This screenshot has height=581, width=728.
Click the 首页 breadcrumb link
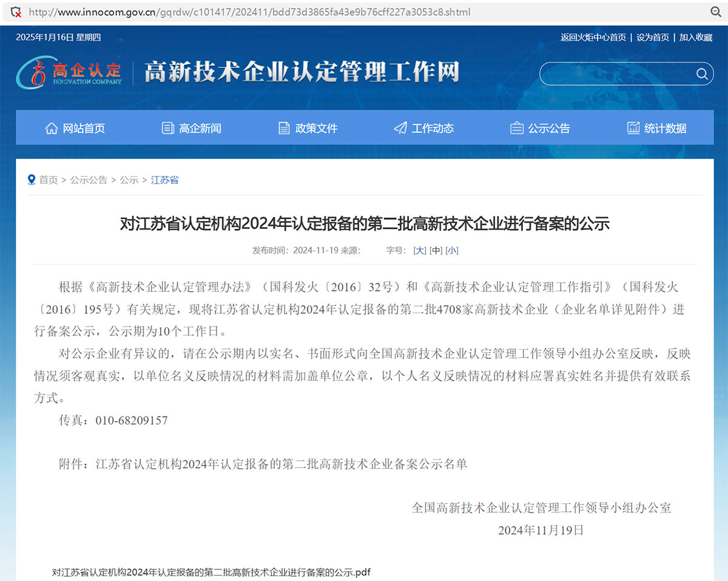point(49,180)
